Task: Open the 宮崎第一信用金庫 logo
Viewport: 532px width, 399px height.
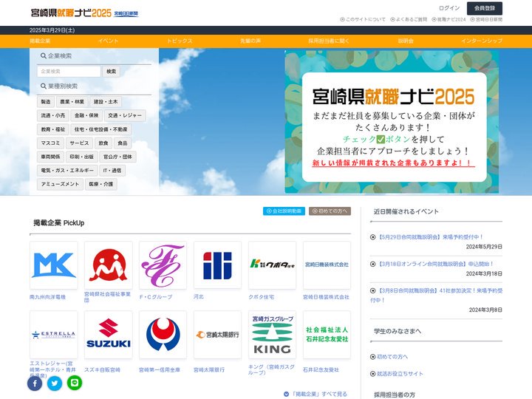Action: [163, 335]
